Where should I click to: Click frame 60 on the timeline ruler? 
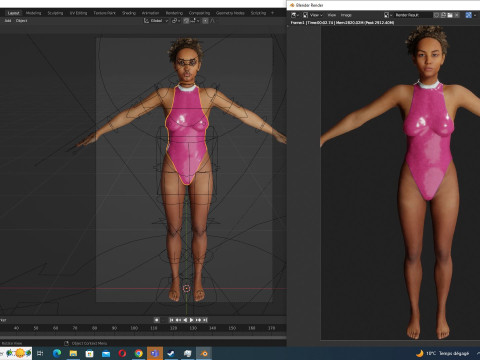point(55,328)
